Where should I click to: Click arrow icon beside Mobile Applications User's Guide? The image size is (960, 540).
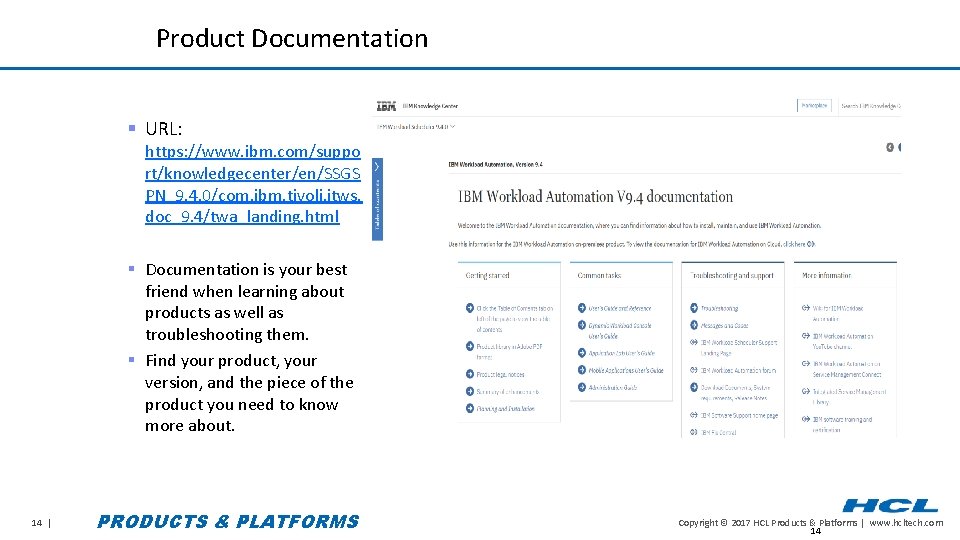point(582,370)
